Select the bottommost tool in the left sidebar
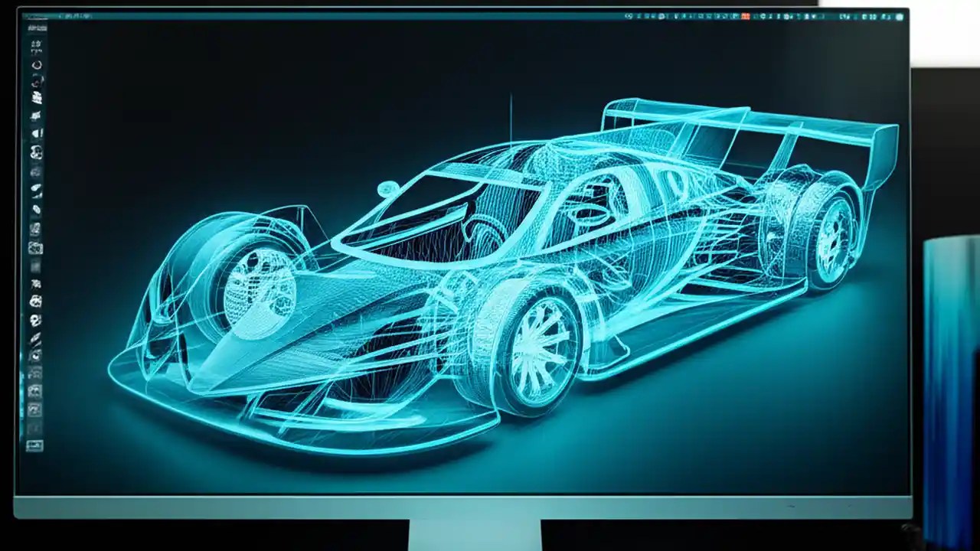Screen dimensions: 980x551 (34, 444)
